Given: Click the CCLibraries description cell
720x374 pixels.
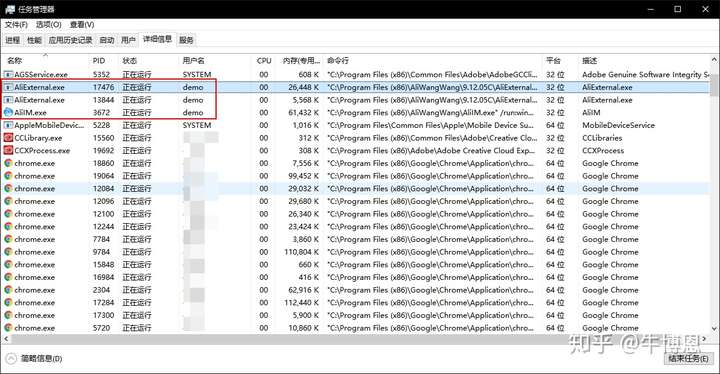Looking at the screenshot, I should point(602,138).
